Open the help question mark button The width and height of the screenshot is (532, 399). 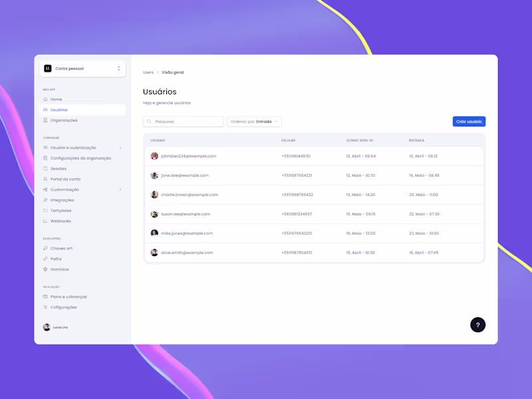[x=478, y=325]
